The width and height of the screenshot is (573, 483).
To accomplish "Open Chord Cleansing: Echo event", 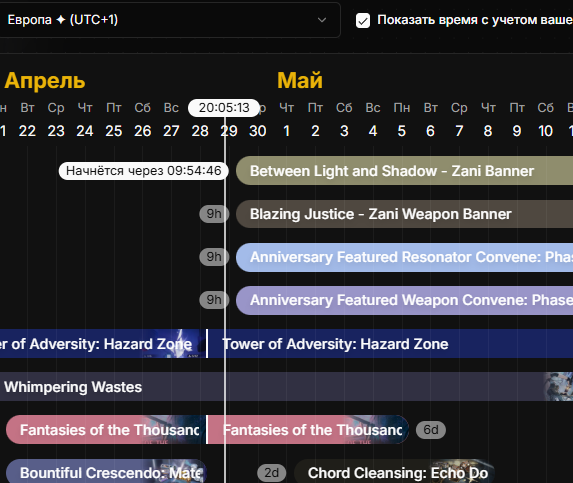I will tap(394, 472).
